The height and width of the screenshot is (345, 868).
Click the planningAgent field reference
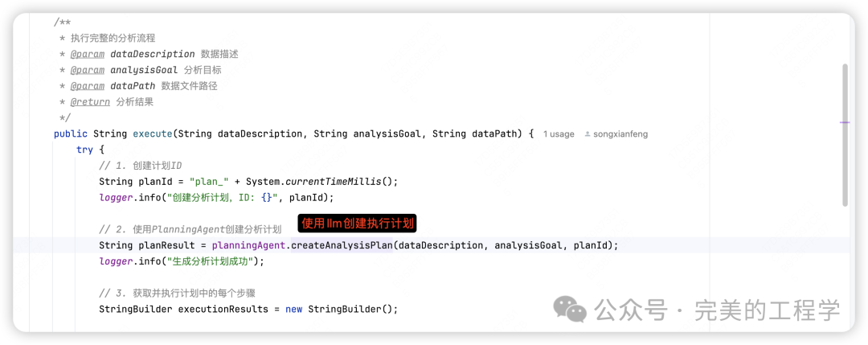pos(248,244)
